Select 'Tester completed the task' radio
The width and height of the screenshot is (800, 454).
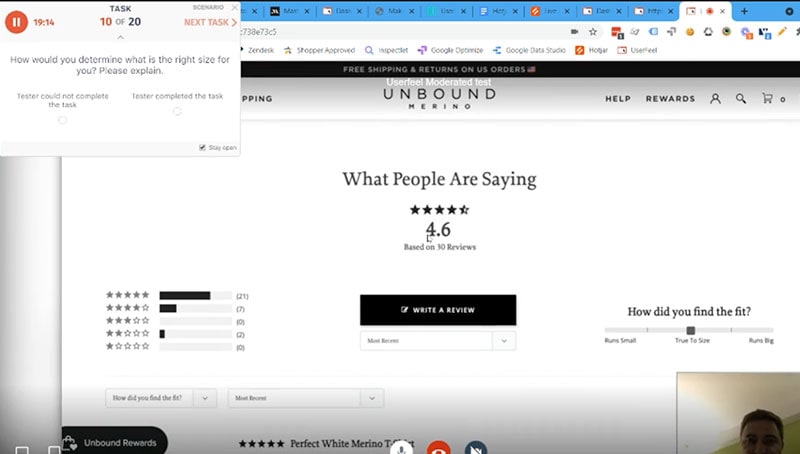(x=177, y=112)
